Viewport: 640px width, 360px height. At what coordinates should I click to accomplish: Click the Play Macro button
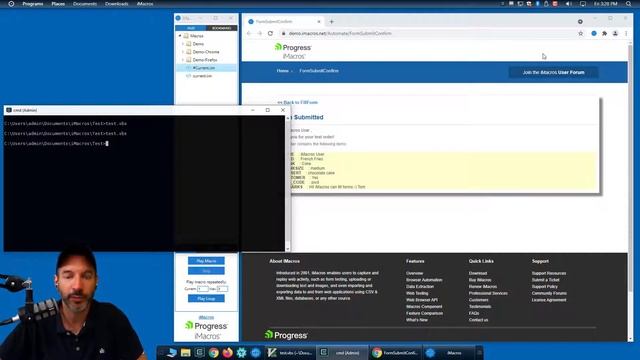click(x=206, y=261)
